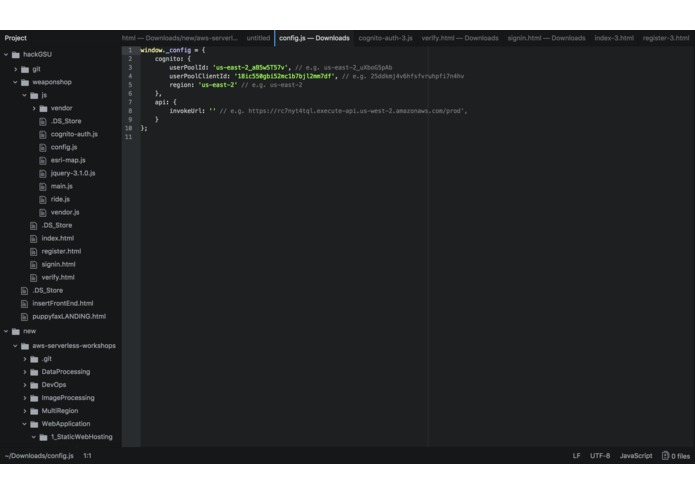
Task: Click line number 1 in the gutter
Action: point(130,50)
